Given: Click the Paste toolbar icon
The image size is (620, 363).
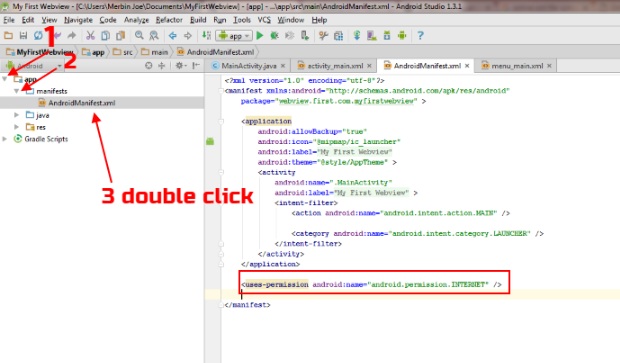Looking at the screenshot, I should tap(121, 36).
